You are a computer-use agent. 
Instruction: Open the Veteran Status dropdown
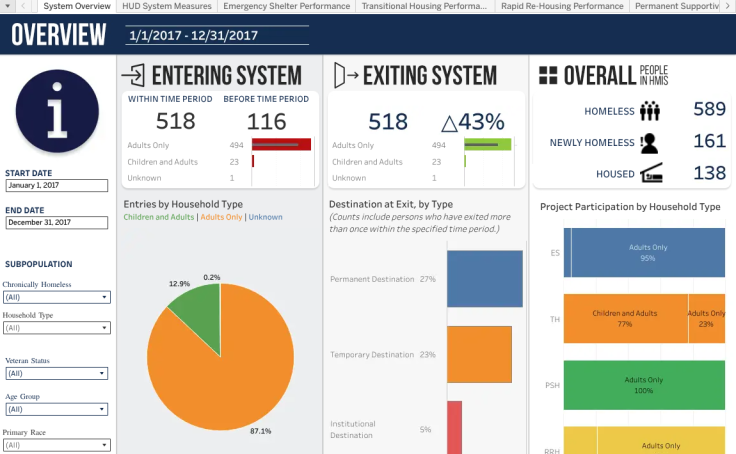tap(57, 373)
